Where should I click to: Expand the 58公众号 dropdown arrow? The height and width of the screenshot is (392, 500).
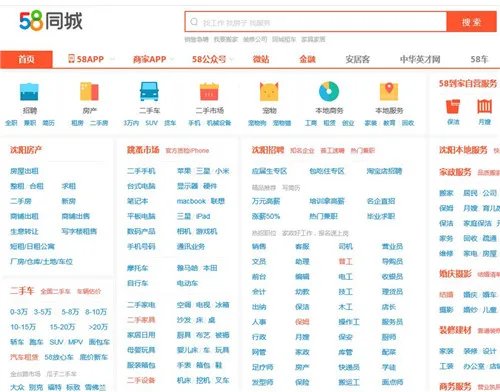pyautogui.click(x=231, y=59)
